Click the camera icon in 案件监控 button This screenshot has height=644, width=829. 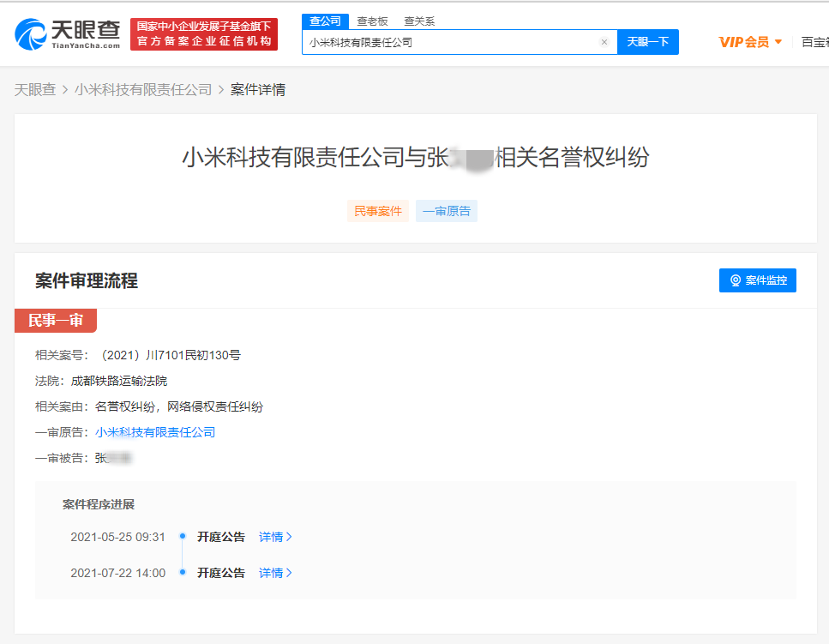(735, 280)
